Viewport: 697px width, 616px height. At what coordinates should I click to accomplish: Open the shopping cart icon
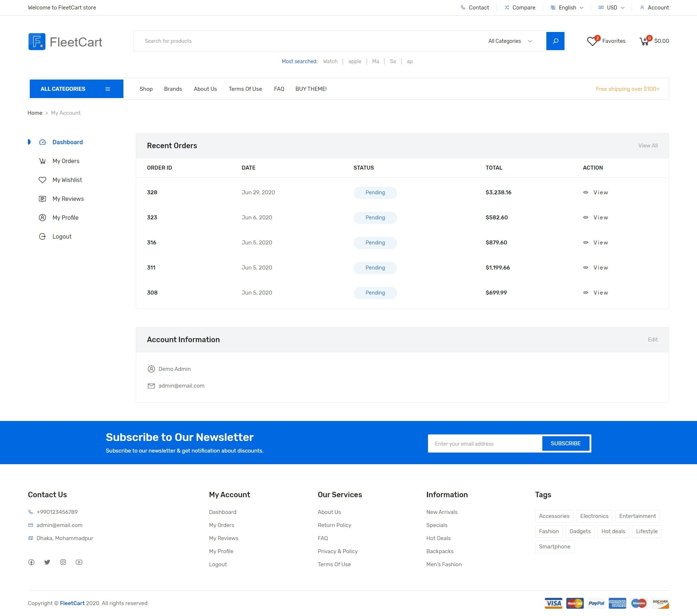tap(644, 41)
